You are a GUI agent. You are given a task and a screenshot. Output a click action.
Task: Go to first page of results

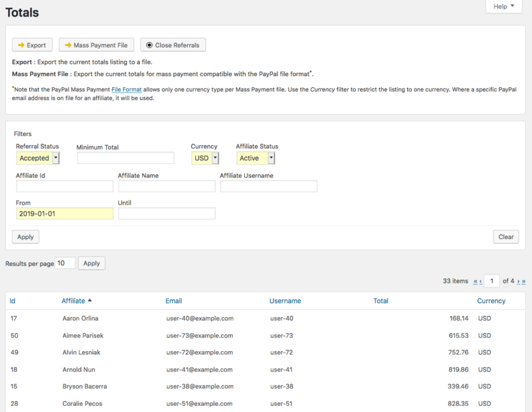tap(475, 281)
